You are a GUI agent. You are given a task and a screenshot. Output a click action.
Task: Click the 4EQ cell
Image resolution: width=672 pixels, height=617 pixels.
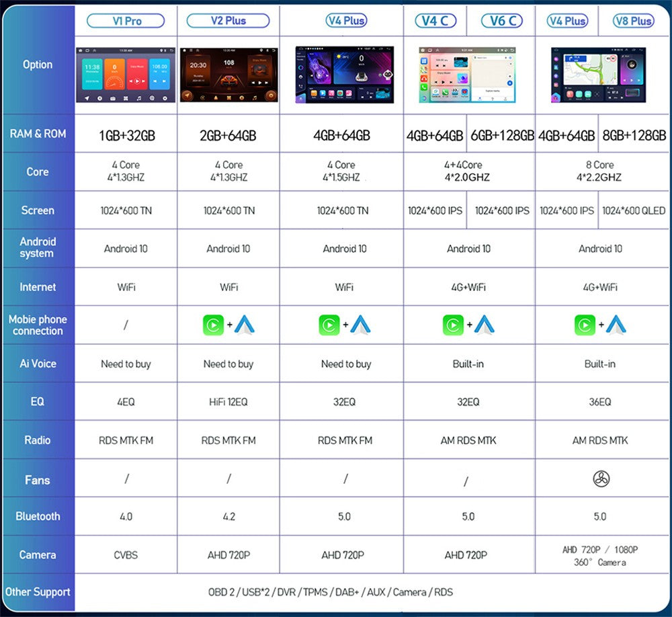point(126,402)
